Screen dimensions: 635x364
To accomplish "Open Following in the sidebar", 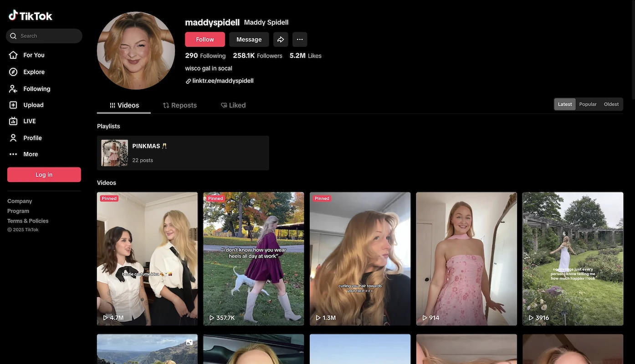I will pyautogui.click(x=36, y=89).
